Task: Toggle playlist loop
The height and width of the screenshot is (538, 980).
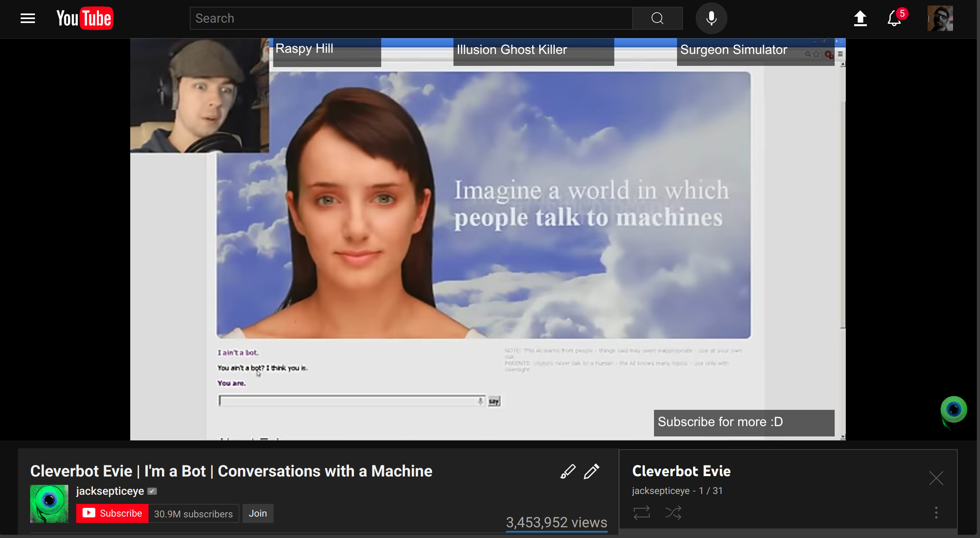Action: click(642, 513)
